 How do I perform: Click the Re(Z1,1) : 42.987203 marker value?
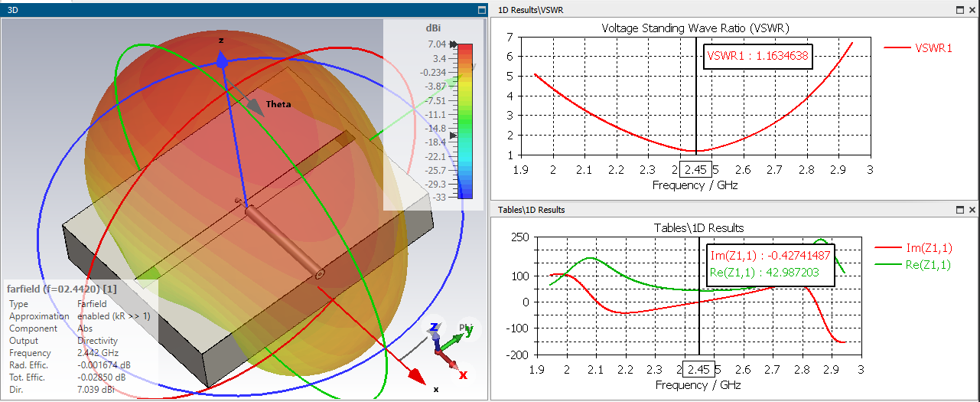coord(765,273)
